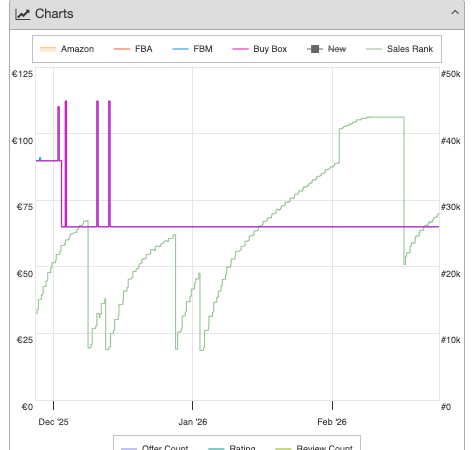Click the New series square marker icon
Image resolution: width=474 pixels, height=450 pixels.
pyautogui.click(x=315, y=49)
